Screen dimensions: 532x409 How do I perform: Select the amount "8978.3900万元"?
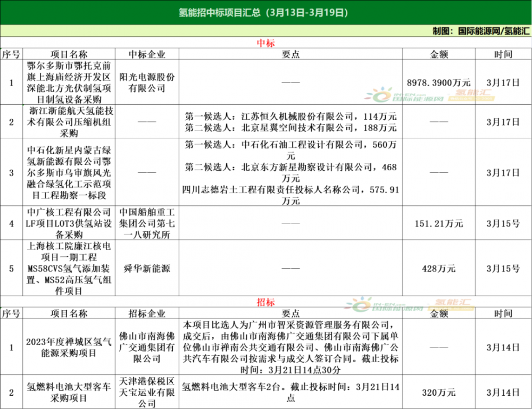pyautogui.click(x=439, y=82)
